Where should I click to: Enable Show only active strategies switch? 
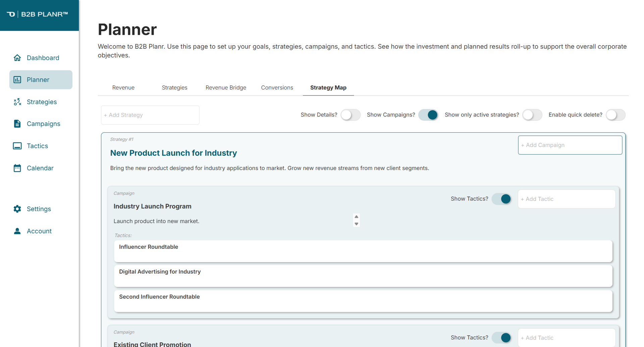click(532, 115)
